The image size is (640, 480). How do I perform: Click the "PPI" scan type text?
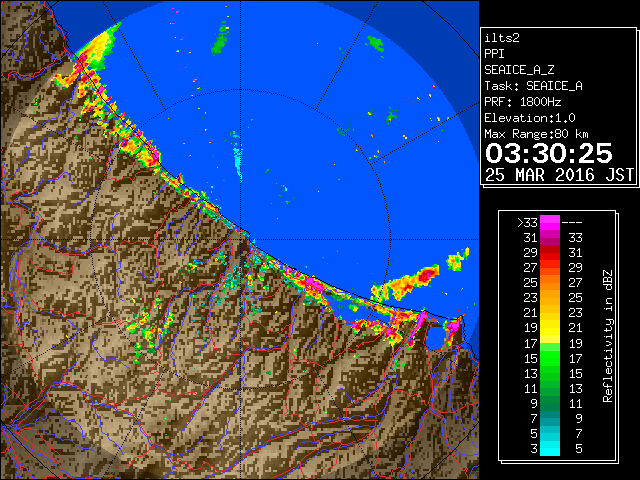[494, 54]
